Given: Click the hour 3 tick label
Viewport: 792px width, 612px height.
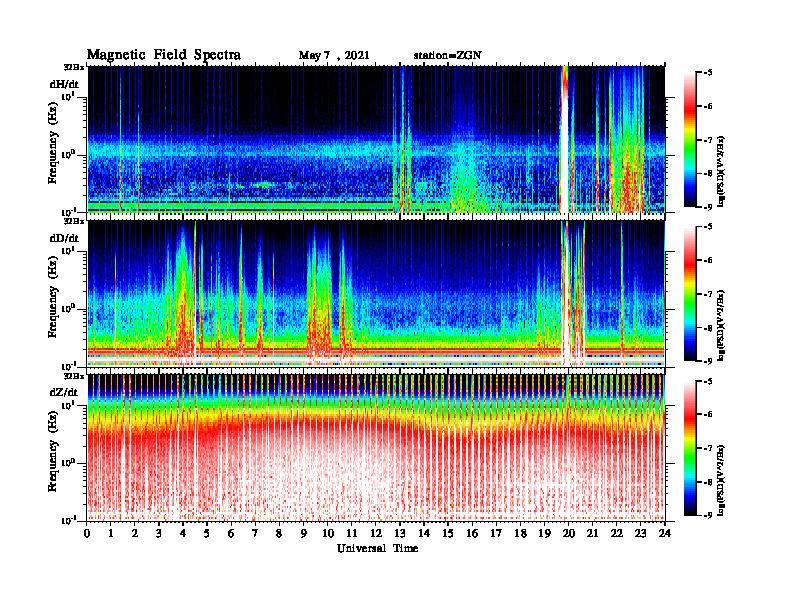Looking at the screenshot, I should pyautogui.click(x=159, y=533).
